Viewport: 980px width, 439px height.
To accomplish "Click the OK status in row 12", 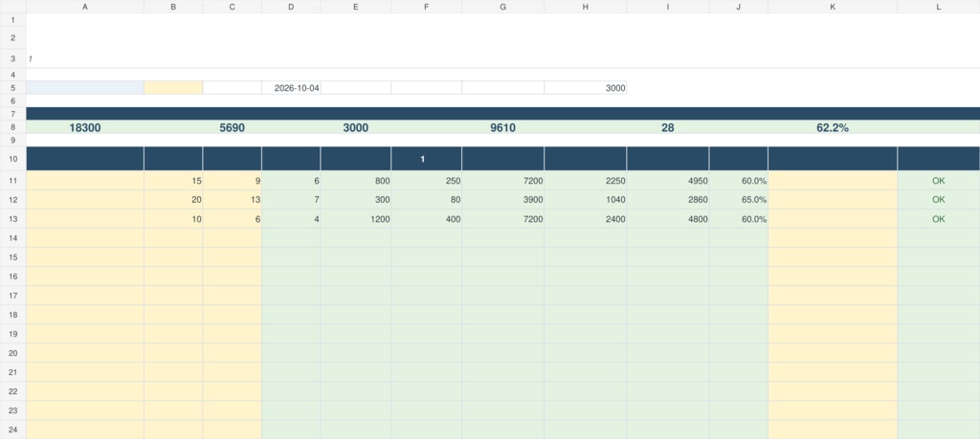I will [x=939, y=200].
